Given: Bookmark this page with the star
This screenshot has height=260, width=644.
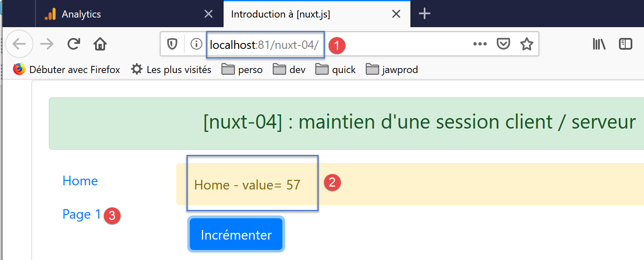Looking at the screenshot, I should coord(527,44).
